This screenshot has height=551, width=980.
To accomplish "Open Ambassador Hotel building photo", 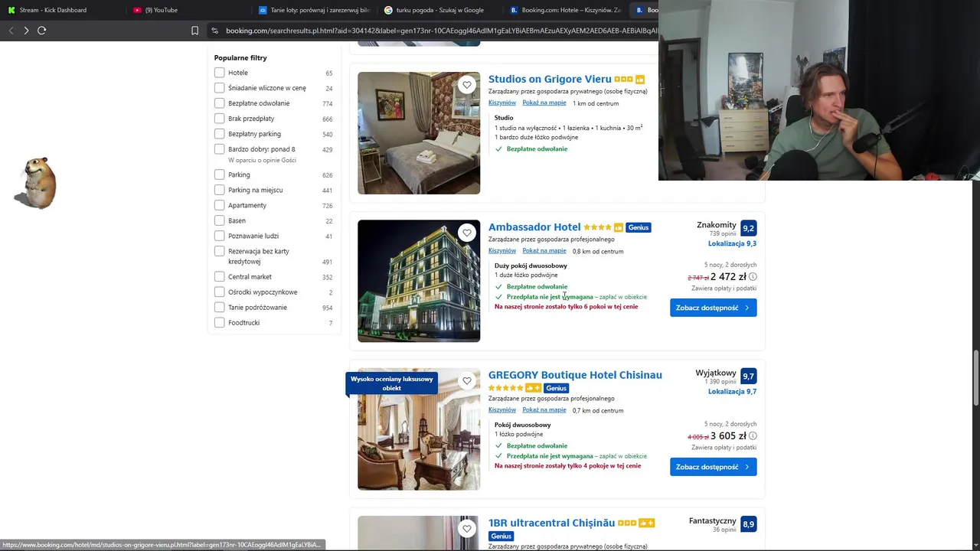I will pos(419,281).
